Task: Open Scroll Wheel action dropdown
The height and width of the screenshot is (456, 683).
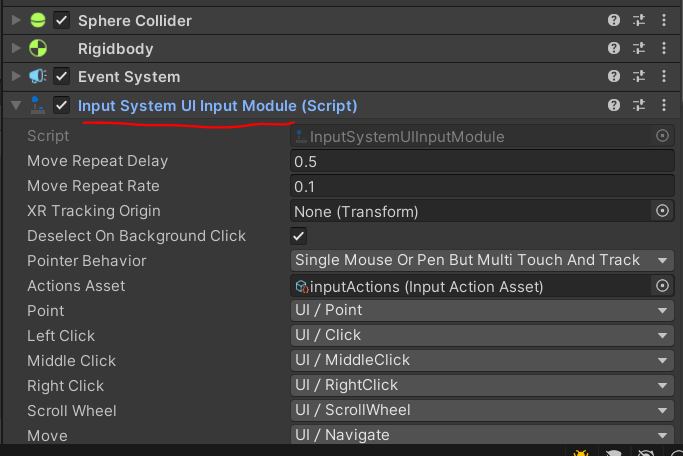Action: click(482, 410)
